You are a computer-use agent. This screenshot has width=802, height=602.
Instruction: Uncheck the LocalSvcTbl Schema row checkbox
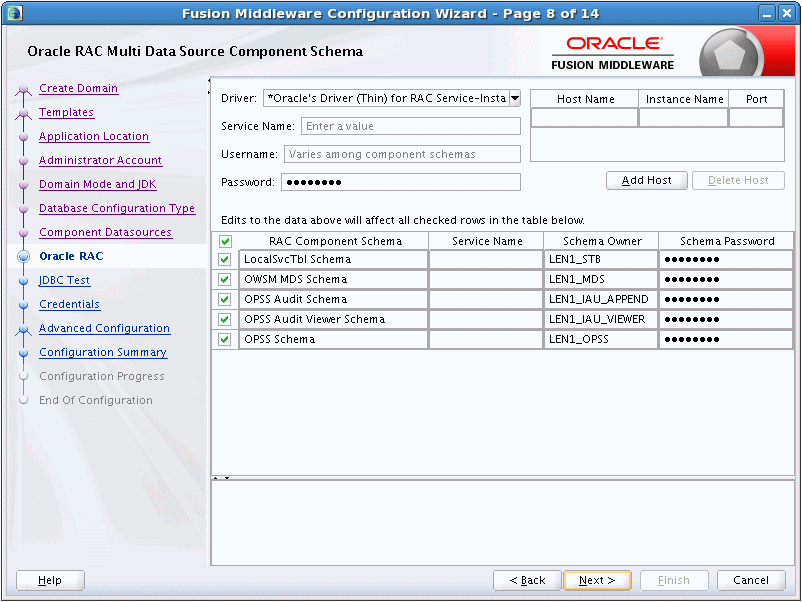pos(225,259)
